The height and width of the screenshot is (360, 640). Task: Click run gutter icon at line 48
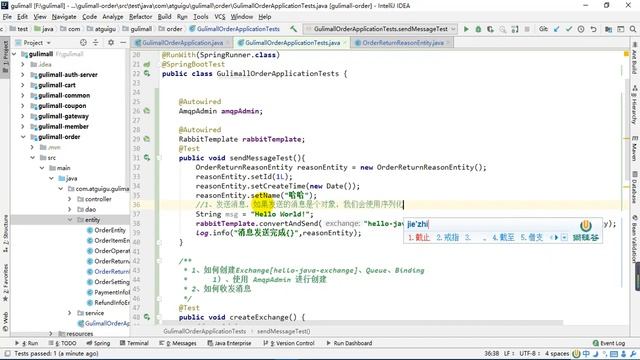(147, 317)
